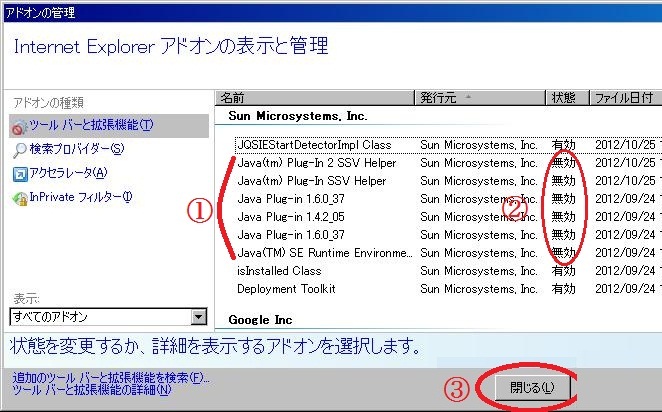
Task: Sort list by 名前 column header
Action: click(x=314, y=98)
